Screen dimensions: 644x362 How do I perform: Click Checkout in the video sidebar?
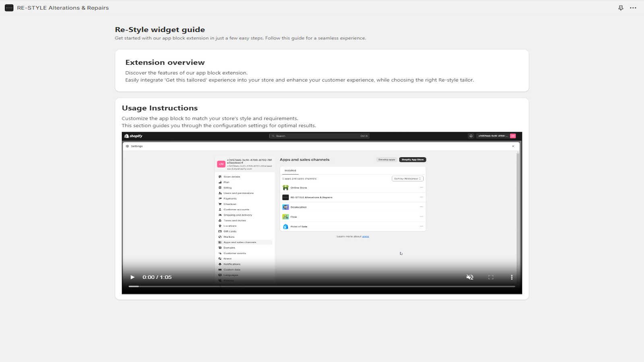click(x=230, y=204)
